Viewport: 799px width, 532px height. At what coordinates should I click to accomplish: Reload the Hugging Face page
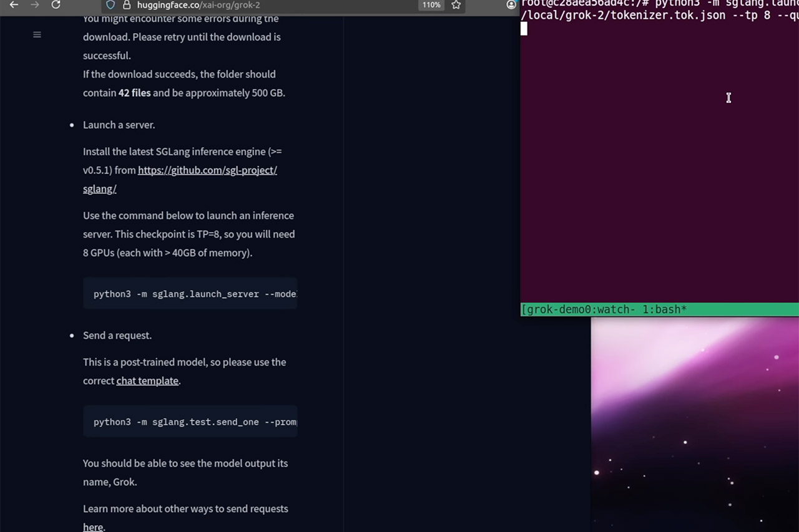point(56,5)
